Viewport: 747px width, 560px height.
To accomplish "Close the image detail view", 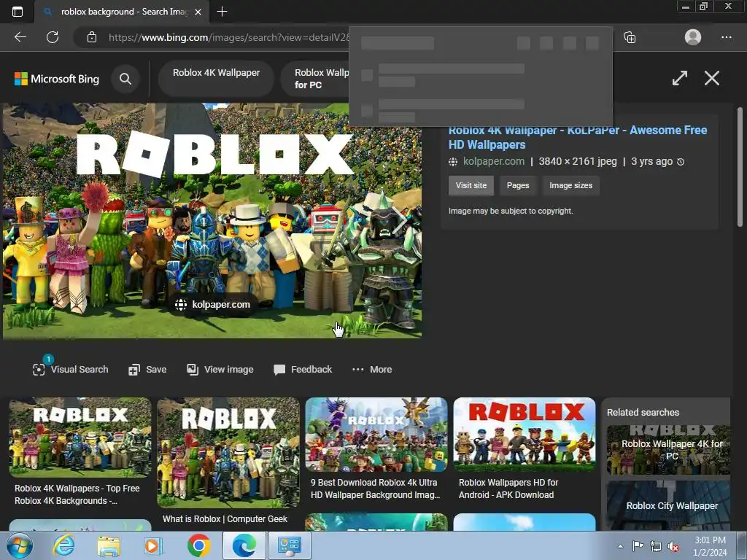I will tap(712, 78).
